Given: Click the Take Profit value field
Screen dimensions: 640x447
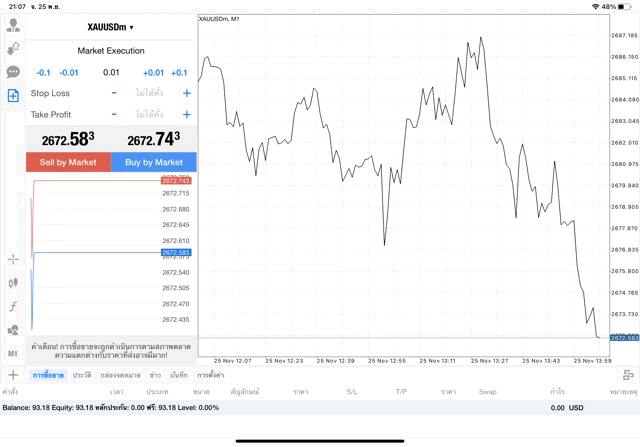Looking at the screenshot, I should (x=150, y=114).
